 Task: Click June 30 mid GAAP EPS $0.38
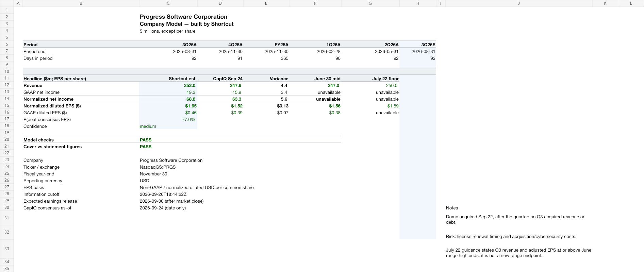coord(335,113)
